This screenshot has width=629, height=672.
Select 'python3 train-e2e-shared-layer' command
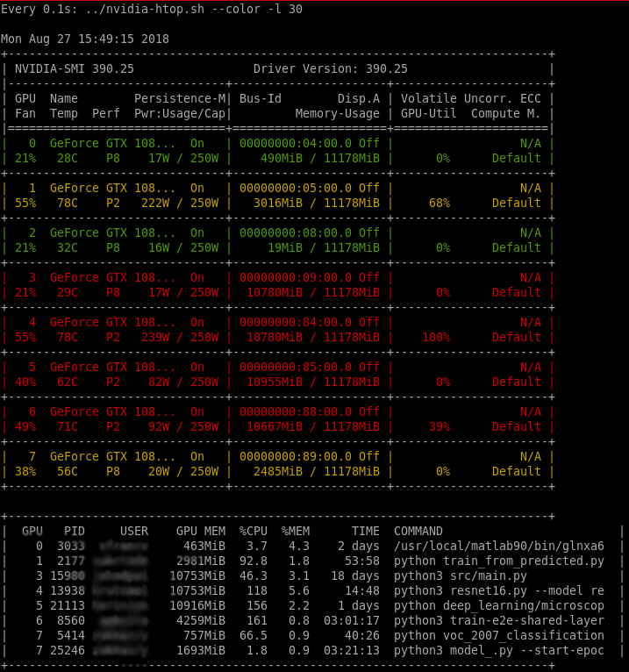[x=499, y=621]
